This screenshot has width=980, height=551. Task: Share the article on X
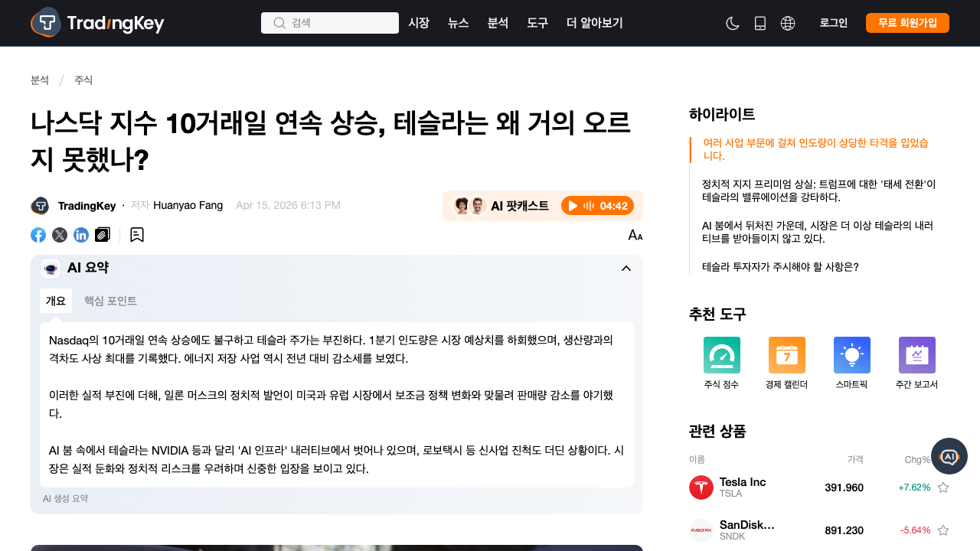60,235
